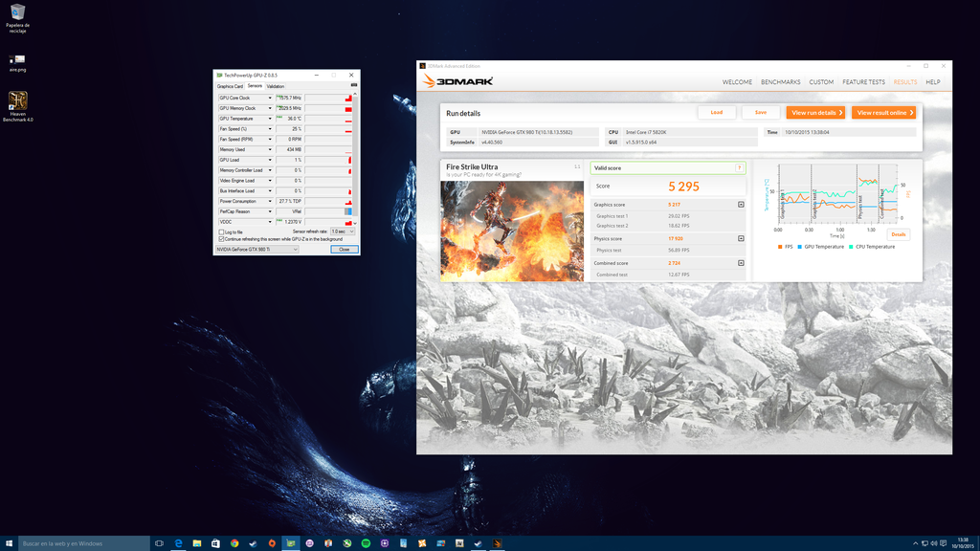Open File Explorer from the taskbar
The height and width of the screenshot is (551, 980).
coord(197,543)
